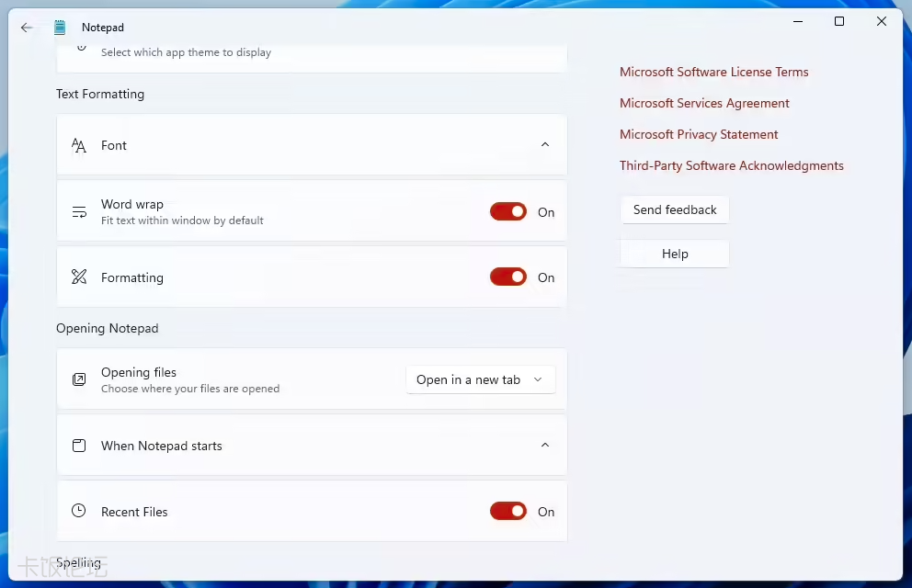Image resolution: width=912 pixels, height=588 pixels.
Task: Click the Formatting row's pen icon
Action: click(79, 277)
